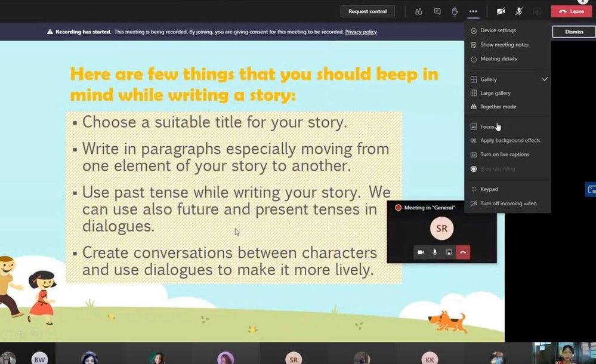This screenshot has height=364, width=596.
Task: Click the Gallery grid icon
Action: 474,79
